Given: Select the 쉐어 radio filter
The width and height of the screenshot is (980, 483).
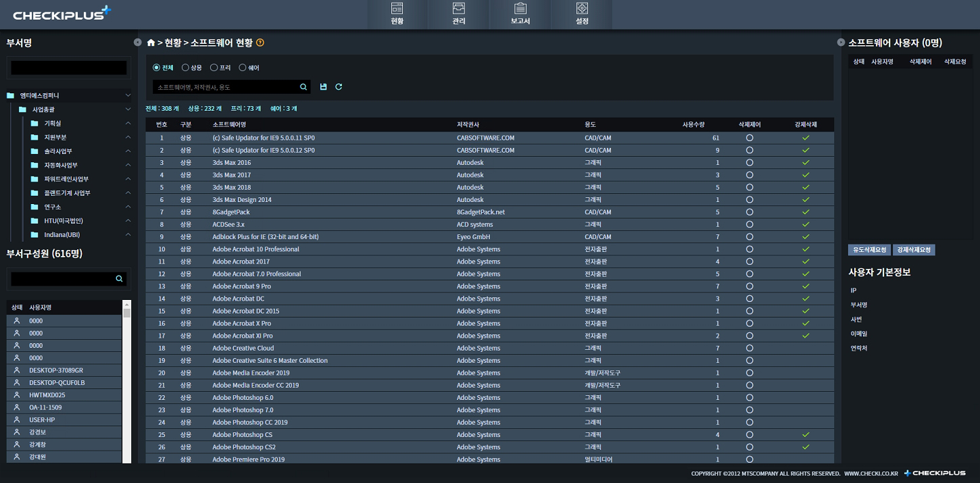Looking at the screenshot, I should (243, 68).
